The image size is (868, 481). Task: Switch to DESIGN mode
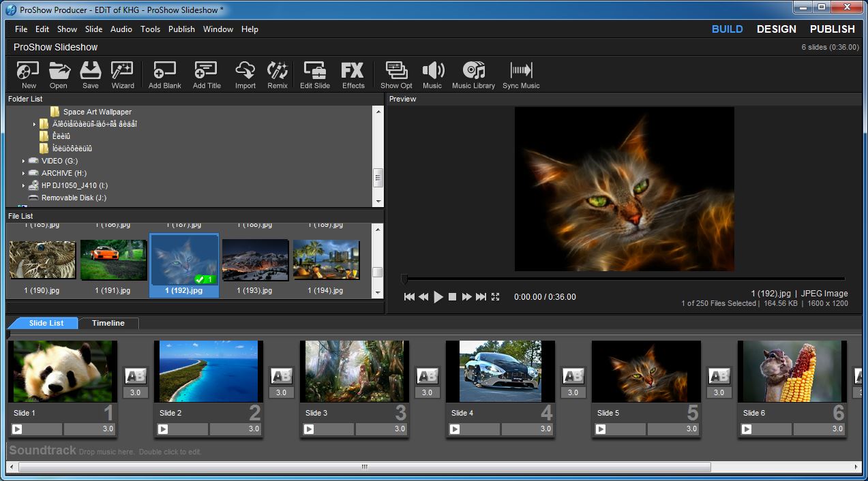(776, 29)
